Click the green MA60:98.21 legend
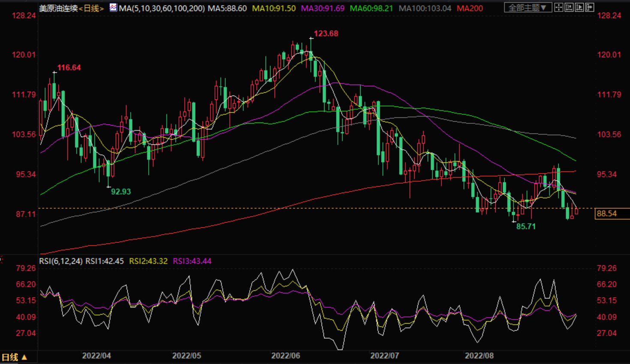Screen dimensions: 630x364 [371, 9]
